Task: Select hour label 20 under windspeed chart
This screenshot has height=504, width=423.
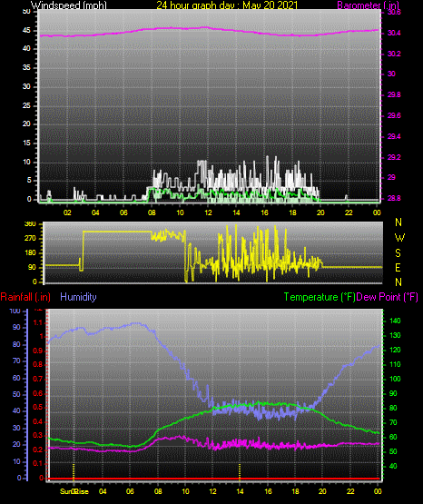Action: click(320, 212)
